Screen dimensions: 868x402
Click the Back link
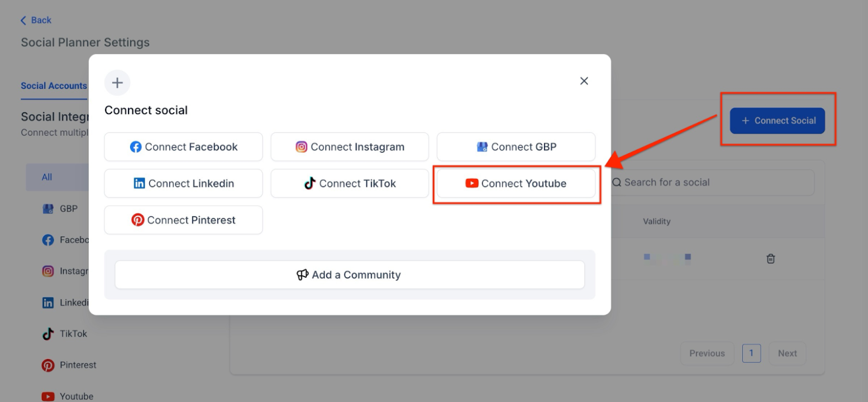[x=36, y=20]
